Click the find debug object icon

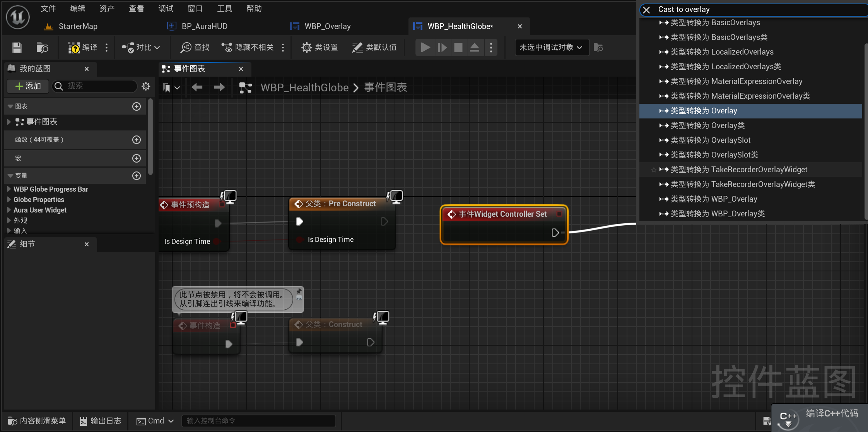coord(598,48)
